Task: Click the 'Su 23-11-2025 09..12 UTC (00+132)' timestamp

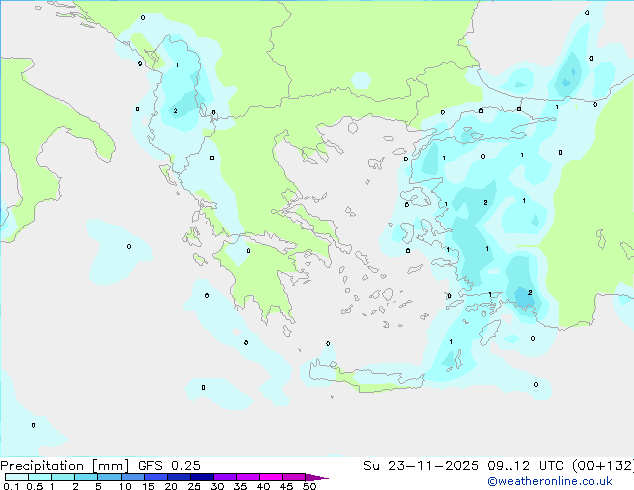Action: tap(498, 466)
